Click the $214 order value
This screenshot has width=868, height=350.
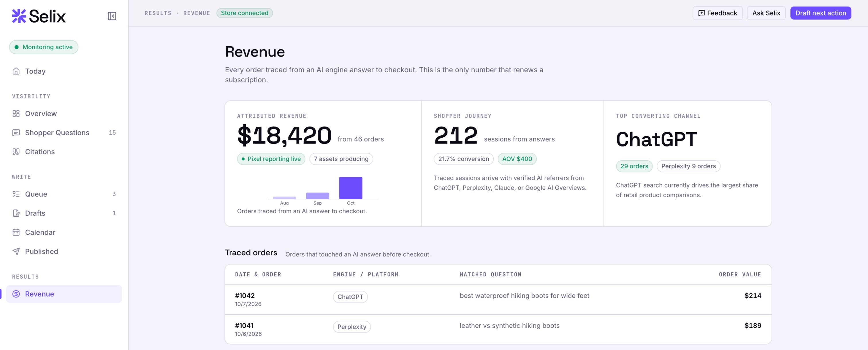(753, 295)
